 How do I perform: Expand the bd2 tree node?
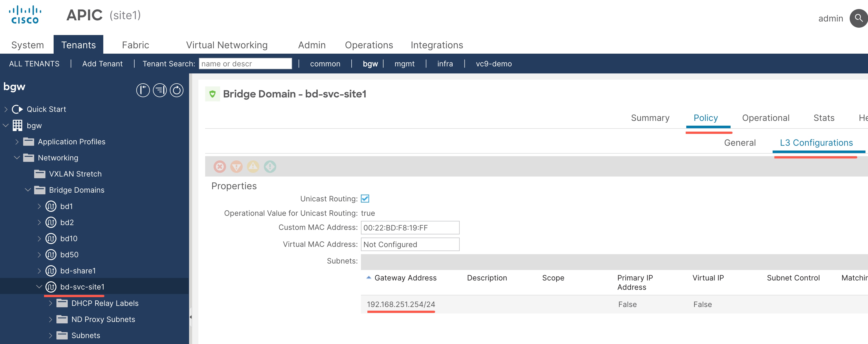pyautogui.click(x=39, y=222)
